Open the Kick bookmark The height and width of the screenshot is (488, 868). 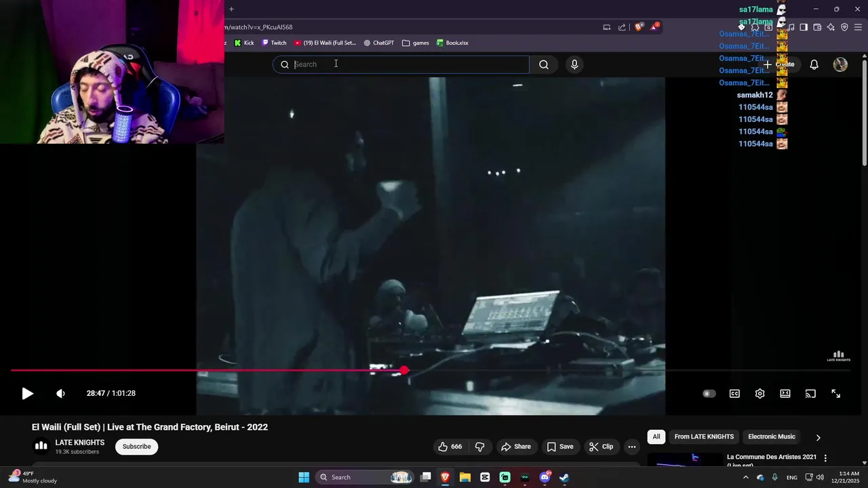pyautogui.click(x=244, y=43)
